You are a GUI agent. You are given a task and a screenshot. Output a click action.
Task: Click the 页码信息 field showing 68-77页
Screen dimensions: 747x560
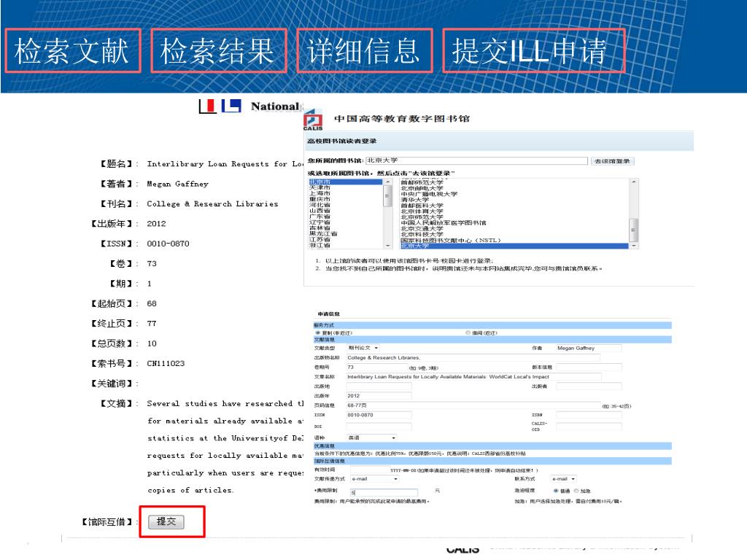pos(473,405)
